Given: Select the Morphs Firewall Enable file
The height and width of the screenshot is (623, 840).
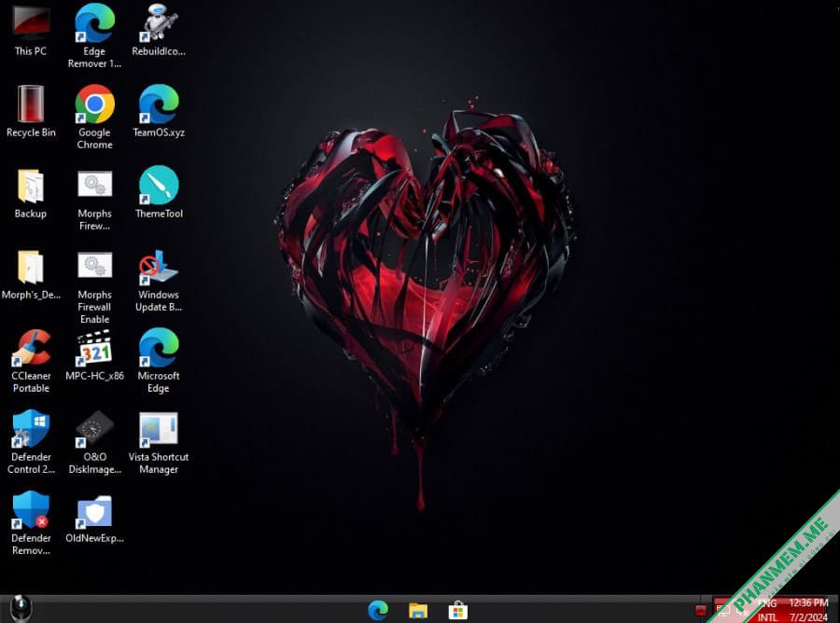Looking at the screenshot, I should 94,287.
